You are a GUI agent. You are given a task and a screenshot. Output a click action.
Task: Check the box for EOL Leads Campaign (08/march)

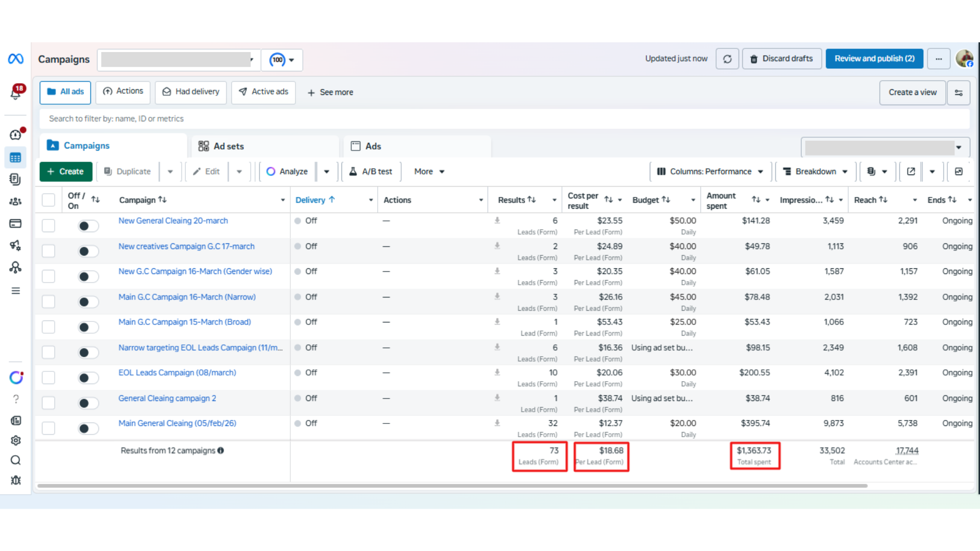pos(48,378)
